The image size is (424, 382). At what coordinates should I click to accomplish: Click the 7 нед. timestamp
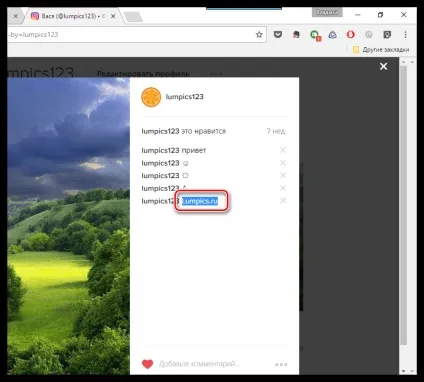point(276,131)
